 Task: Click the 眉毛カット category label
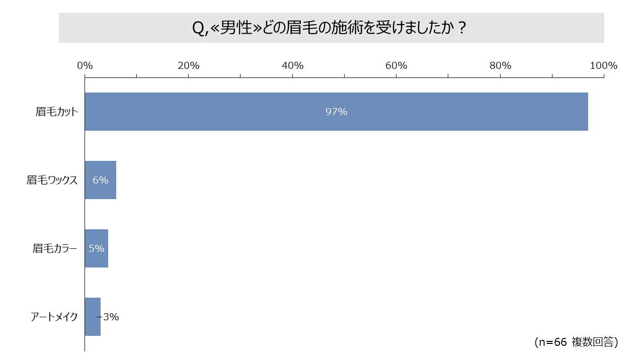(x=57, y=112)
